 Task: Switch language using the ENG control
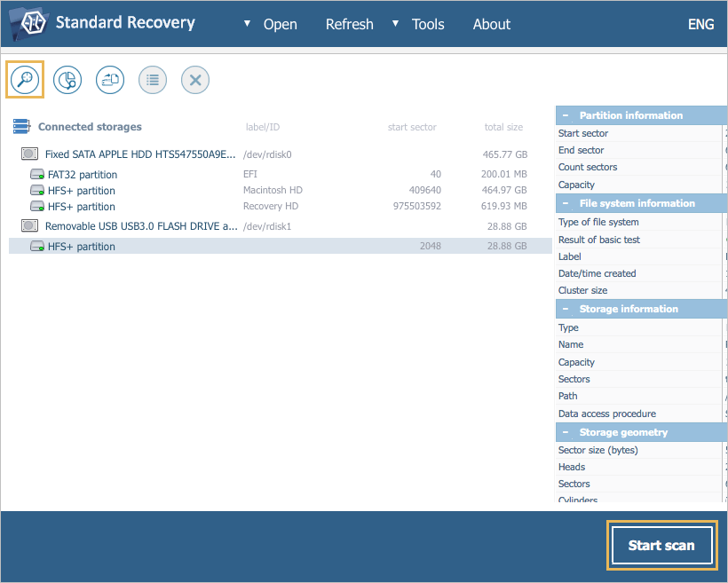(700, 24)
